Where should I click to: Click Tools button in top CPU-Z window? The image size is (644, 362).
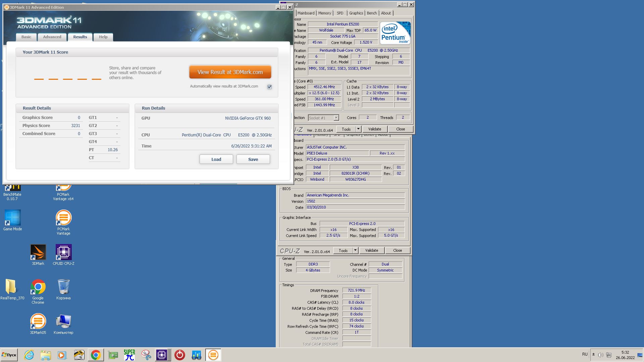pyautogui.click(x=346, y=129)
